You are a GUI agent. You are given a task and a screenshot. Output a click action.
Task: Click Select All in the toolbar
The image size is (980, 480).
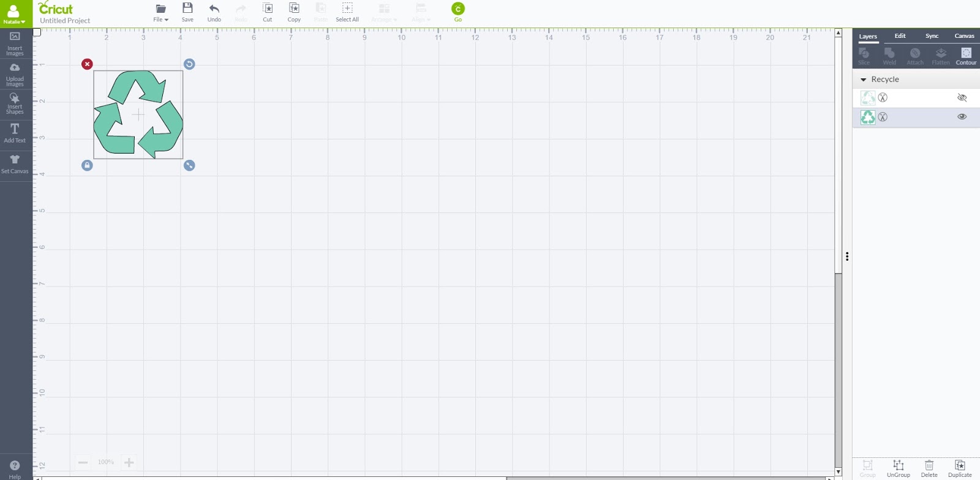[x=347, y=12]
